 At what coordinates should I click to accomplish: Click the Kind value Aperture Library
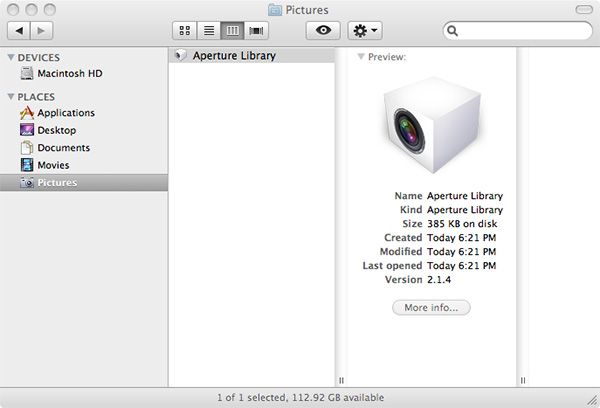[465, 210]
